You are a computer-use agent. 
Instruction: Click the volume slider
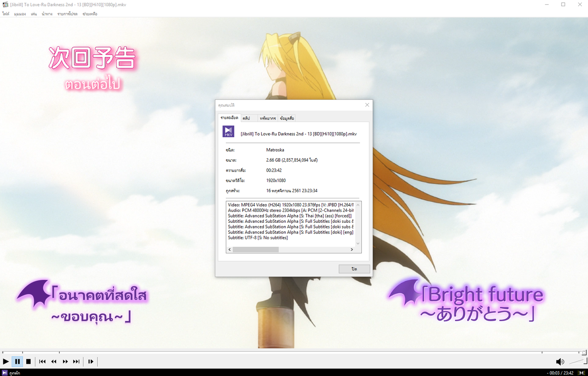(x=577, y=361)
